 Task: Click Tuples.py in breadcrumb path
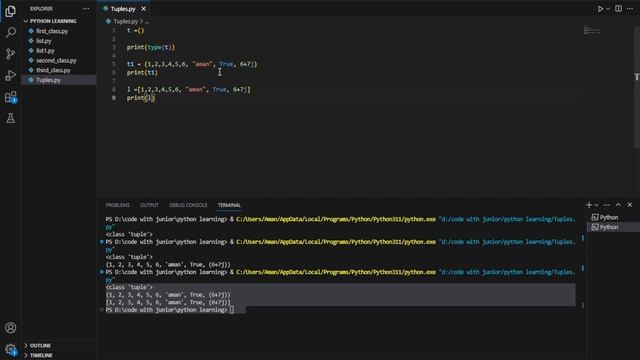(126, 21)
